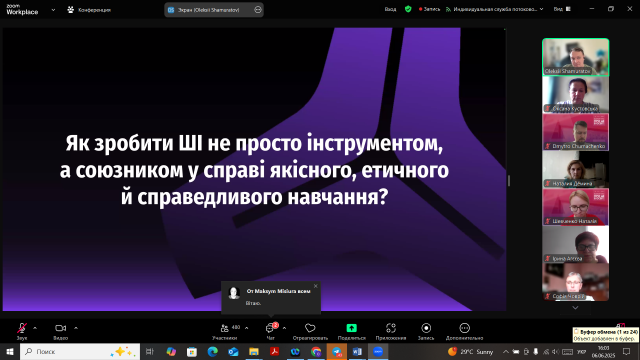Expand video options arrow next to camera
This screenshot has height=360, width=640.
[x=76, y=328]
